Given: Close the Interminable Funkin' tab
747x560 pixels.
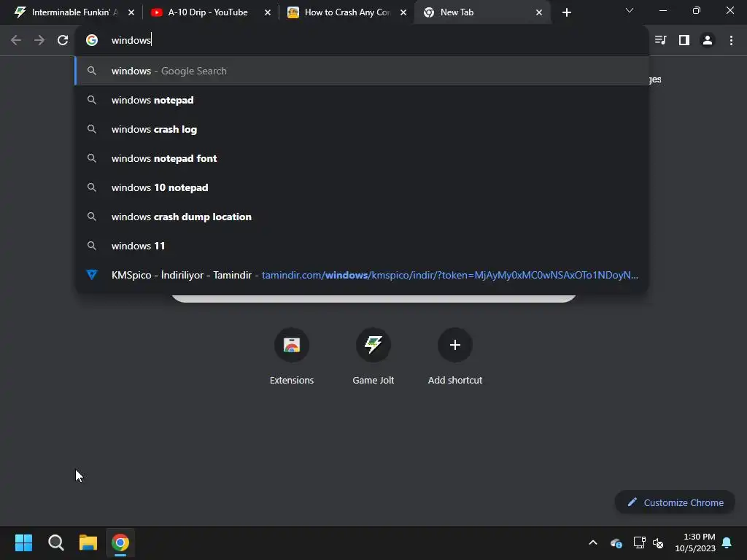Looking at the screenshot, I should [131, 12].
